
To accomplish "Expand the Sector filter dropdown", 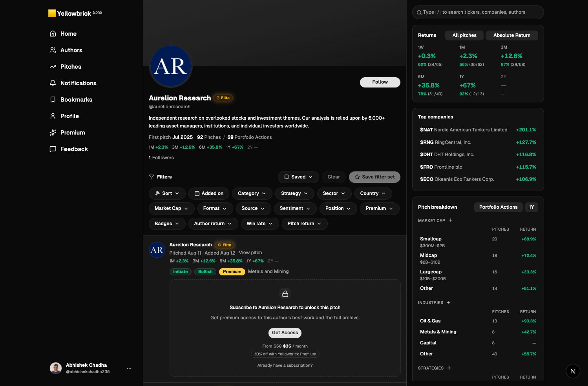I will tap(334, 193).
